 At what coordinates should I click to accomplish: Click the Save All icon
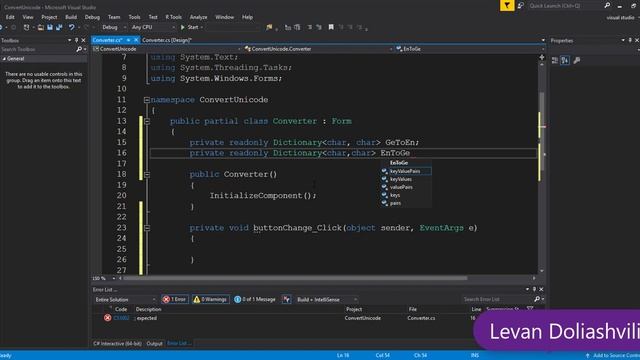[x=59, y=27]
